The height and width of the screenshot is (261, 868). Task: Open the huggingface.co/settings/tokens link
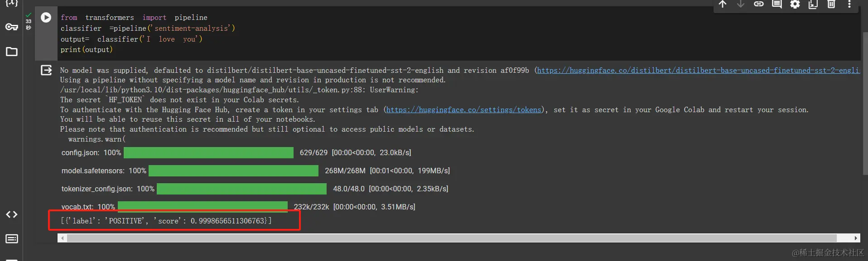click(464, 110)
